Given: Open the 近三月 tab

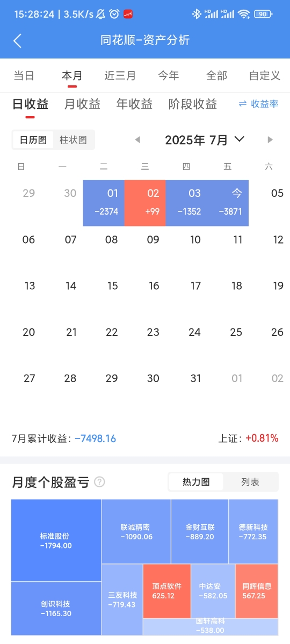Looking at the screenshot, I should 120,76.
